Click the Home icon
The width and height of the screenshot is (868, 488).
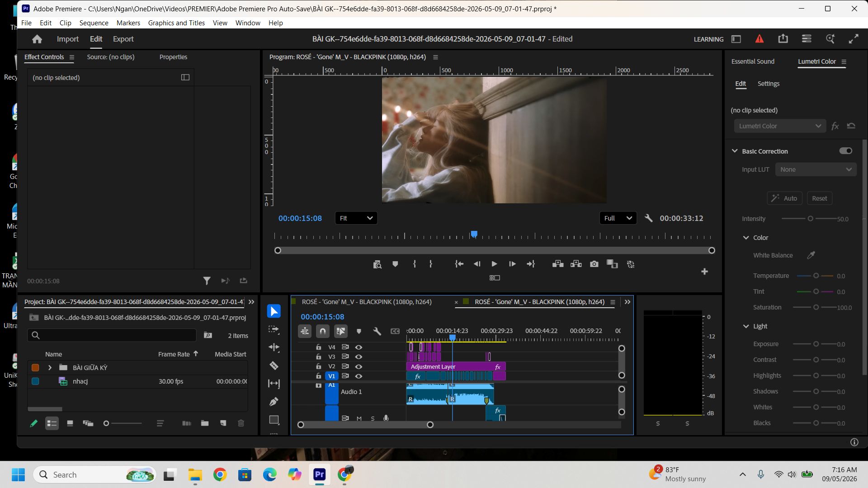(x=37, y=39)
